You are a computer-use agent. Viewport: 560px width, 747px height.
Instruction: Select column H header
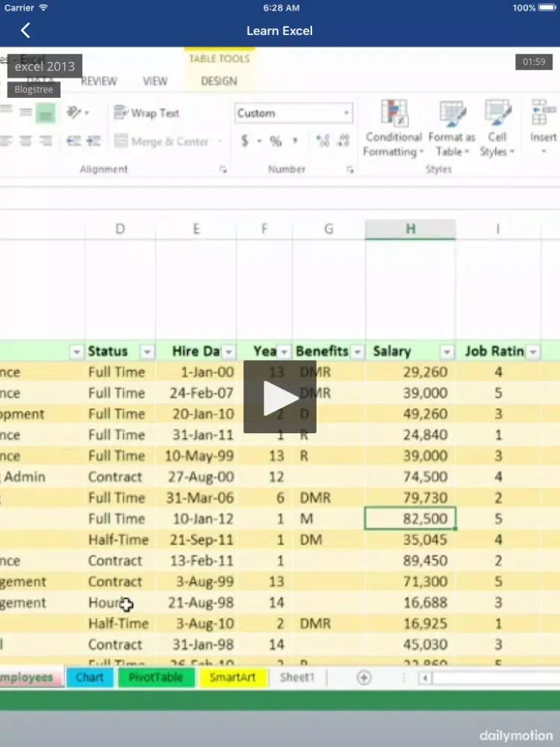(x=411, y=229)
